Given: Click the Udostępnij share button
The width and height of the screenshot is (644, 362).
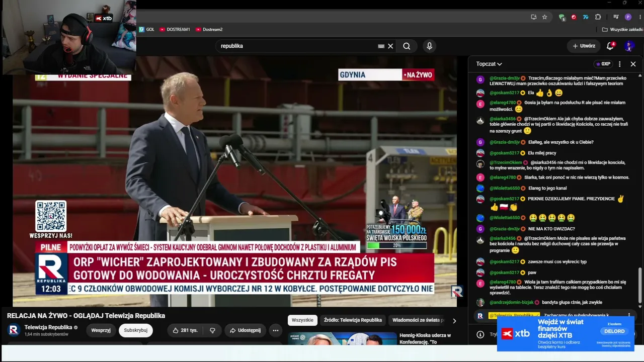Looking at the screenshot, I should (x=245, y=330).
